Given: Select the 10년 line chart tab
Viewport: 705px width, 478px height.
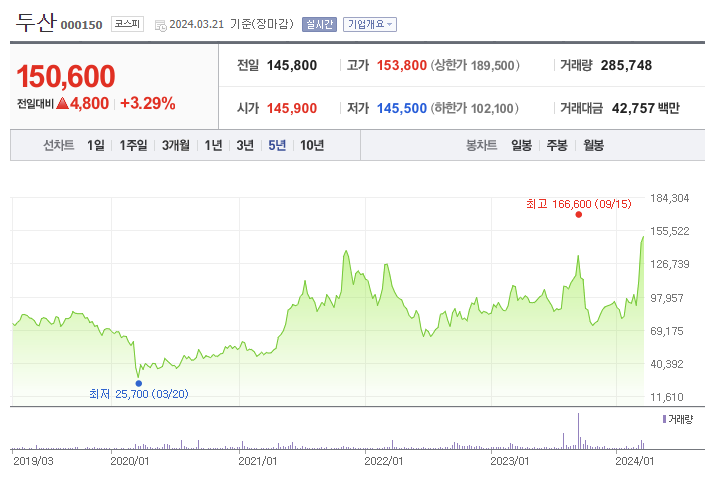Looking at the screenshot, I should coord(312,145).
